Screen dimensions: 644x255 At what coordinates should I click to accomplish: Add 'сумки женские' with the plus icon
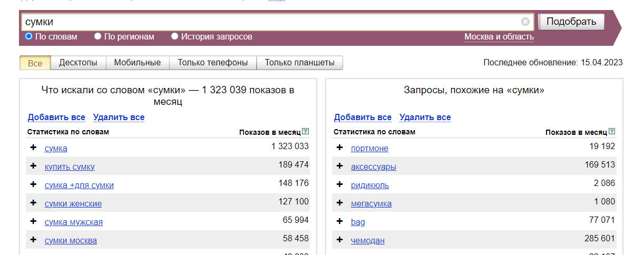[x=33, y=203]
